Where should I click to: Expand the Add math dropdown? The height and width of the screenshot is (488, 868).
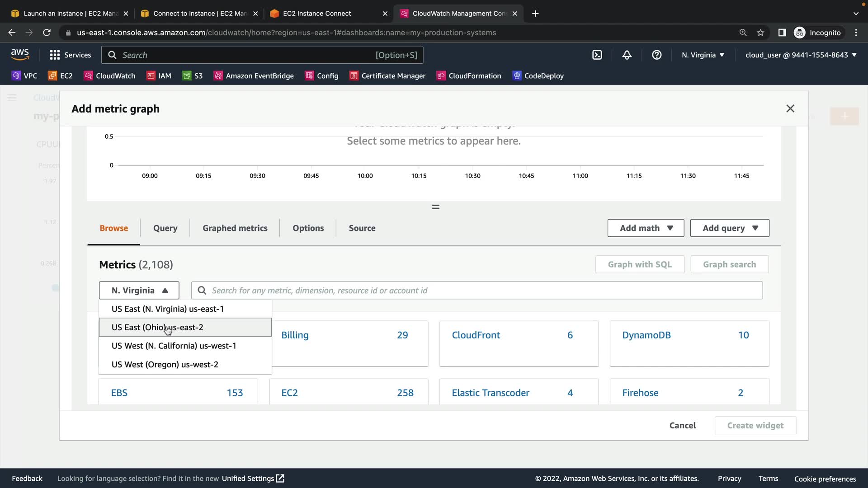coord(646,228)
